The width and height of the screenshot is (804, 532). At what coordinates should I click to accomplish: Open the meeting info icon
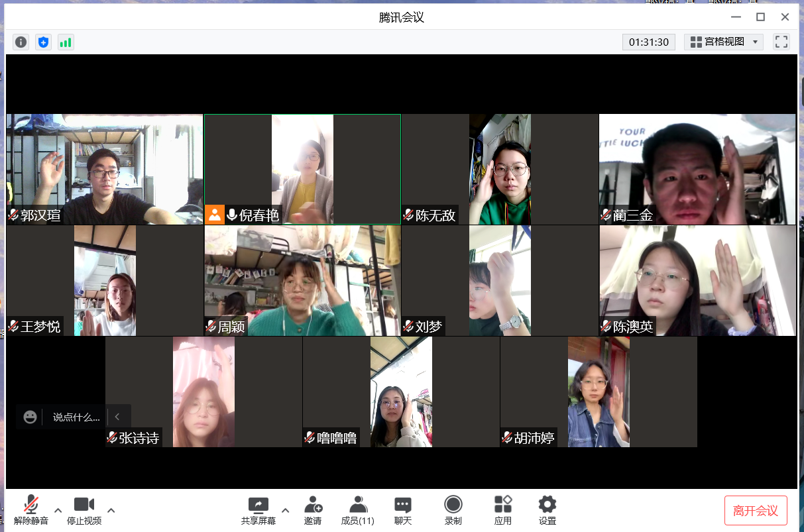click(x=21, y=42)
